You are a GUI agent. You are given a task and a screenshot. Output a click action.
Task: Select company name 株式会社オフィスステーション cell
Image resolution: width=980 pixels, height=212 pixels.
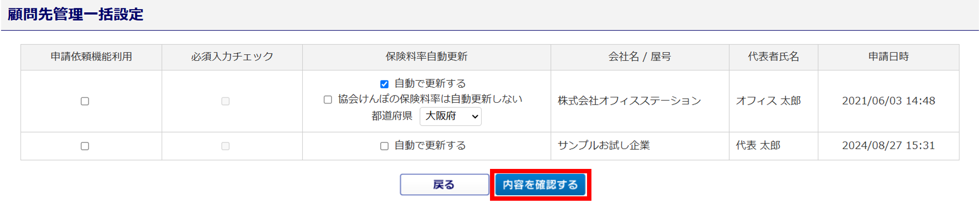640,101
